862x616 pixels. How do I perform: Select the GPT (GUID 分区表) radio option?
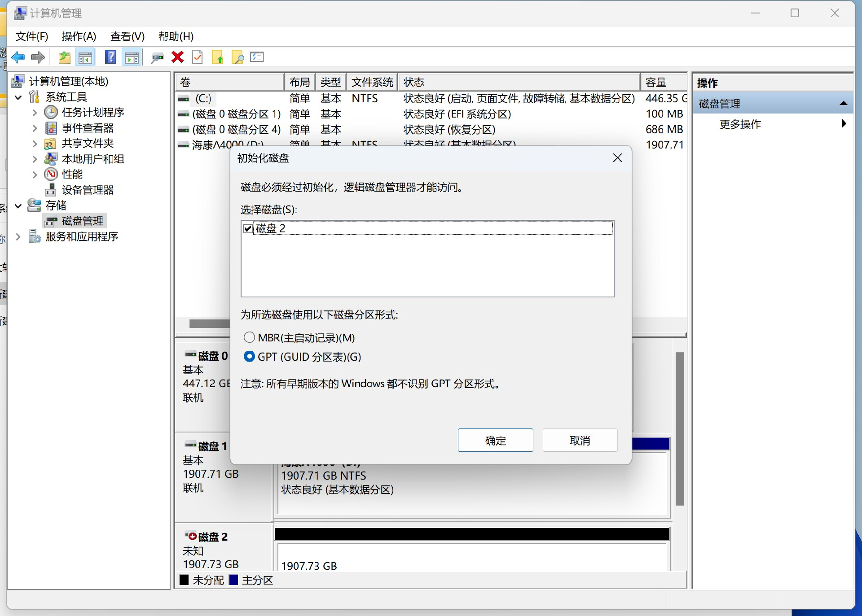click(249, 357)
